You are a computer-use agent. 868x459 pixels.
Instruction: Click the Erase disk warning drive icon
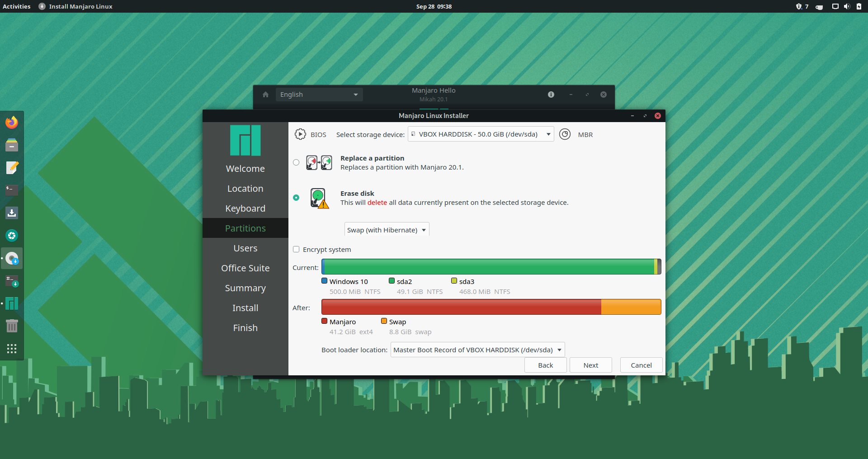(x=319, y=198)
